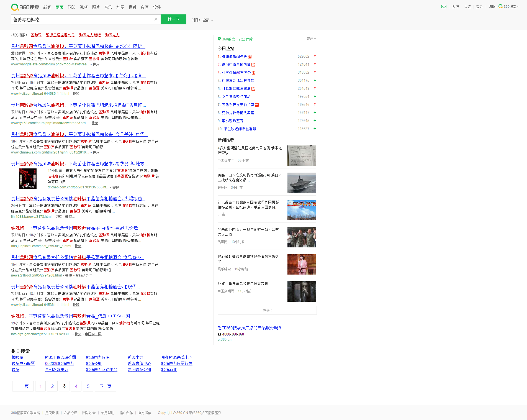Click the 登录 login link
Screen dimensions: 527x420
click(x=479, y=7)
